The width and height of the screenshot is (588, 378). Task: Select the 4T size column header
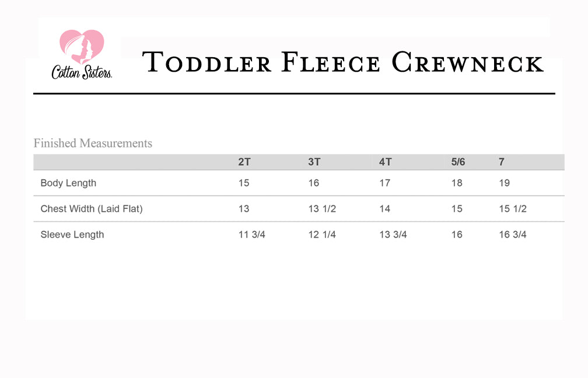(x=386, y=162)
